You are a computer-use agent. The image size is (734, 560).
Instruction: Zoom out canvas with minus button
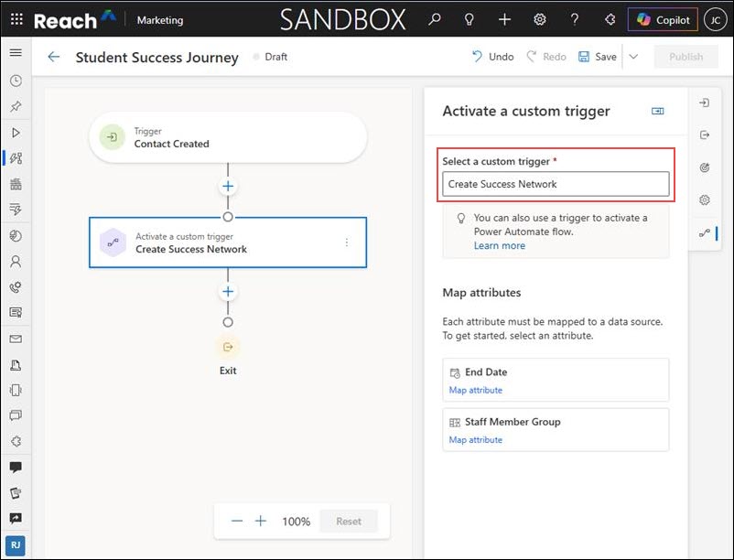coord(237,522)
